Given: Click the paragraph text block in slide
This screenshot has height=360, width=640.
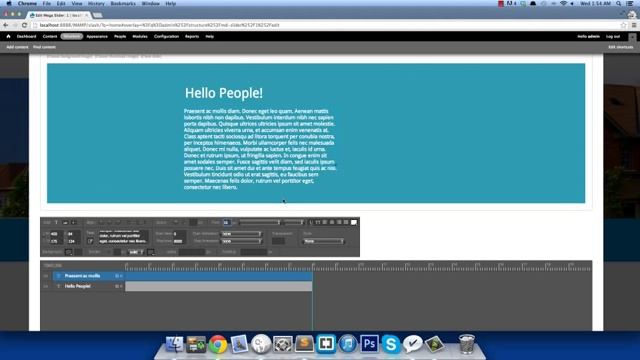Looking at the screenshot, I should click(260, 149).
